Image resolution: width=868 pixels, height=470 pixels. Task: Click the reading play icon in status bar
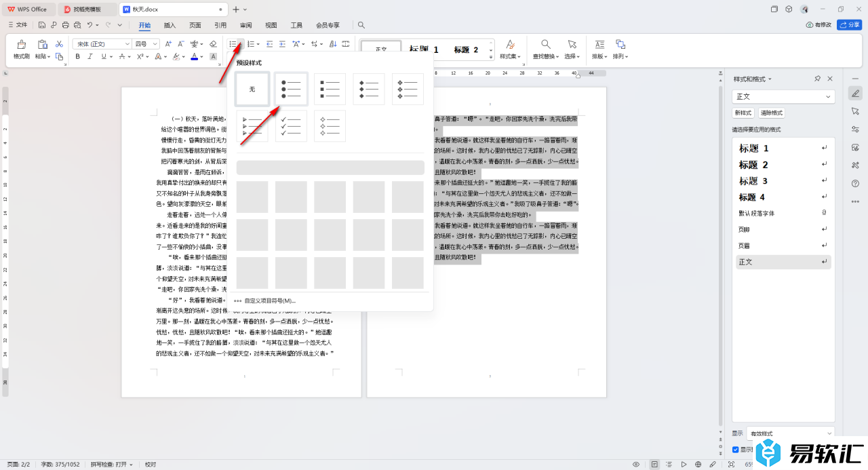coord(684,465)
